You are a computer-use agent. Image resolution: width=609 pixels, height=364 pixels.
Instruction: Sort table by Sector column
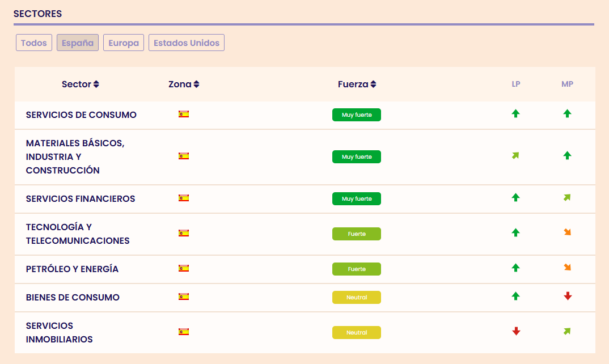(x=81, y=84)
